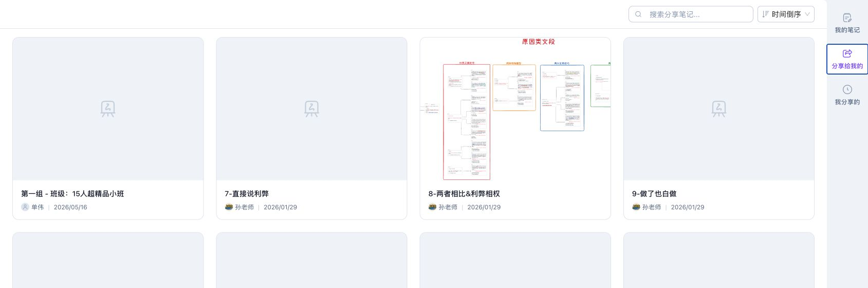
Task: Click 孙老师 avatar on 9-做了也白做 card
Action: (x=636, y=207)
